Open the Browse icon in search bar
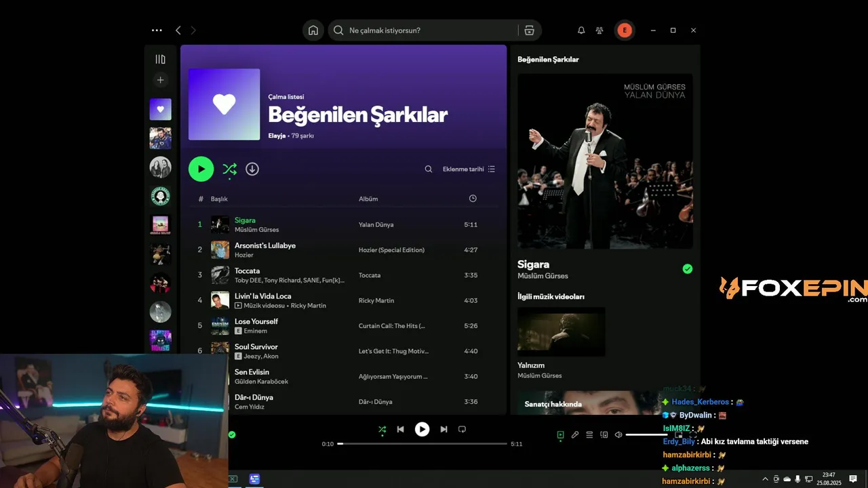This screenshot has height=488, width=868. pos(530,30)
